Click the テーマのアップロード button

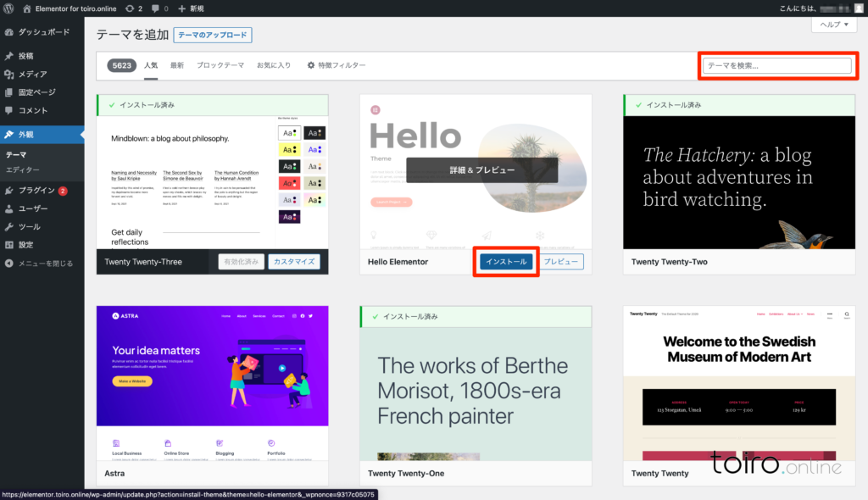pyautogui.click(x=213, y=35)
